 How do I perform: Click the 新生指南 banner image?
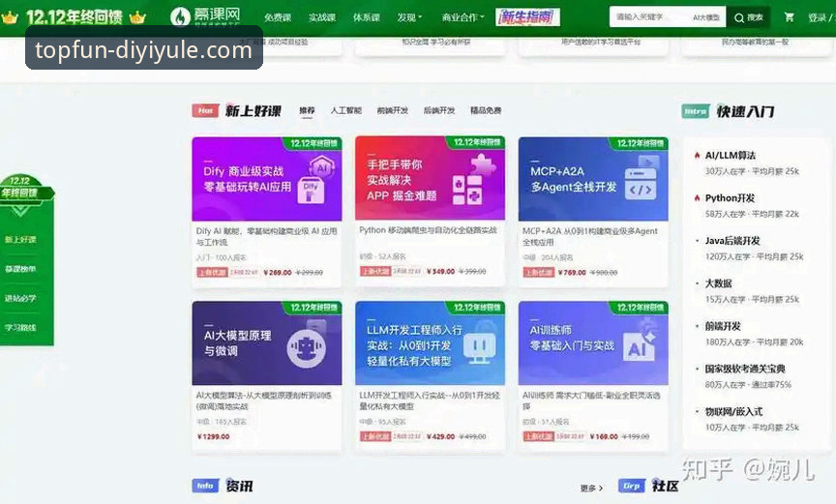click(527, 17)
